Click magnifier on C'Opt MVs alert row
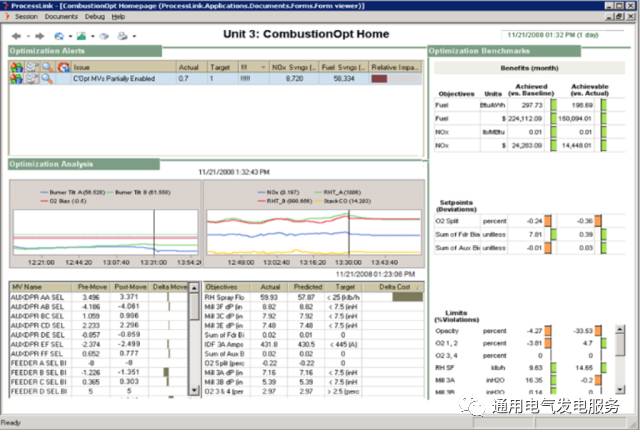The height and width of the screenshot is (435, 640). tap(48, 78)
